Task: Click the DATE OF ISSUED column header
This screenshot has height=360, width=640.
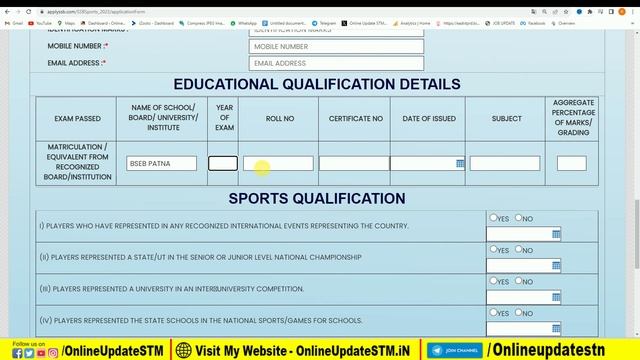Action: (429, 118)
